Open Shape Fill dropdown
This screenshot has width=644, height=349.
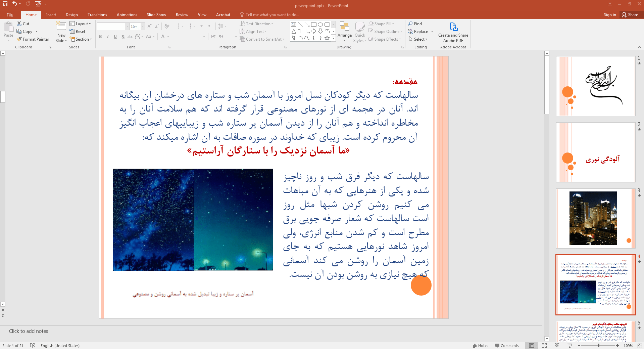(381, 24)
